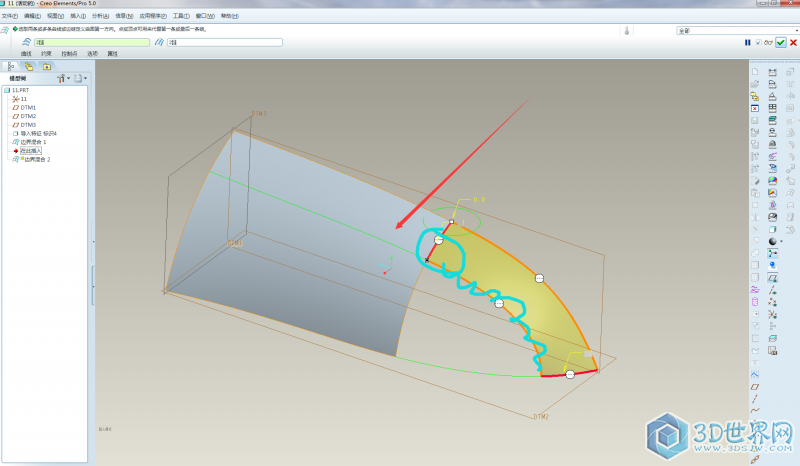Toggle datum axis display
This screenshot has height=466, width=800.
coord(772,290)
